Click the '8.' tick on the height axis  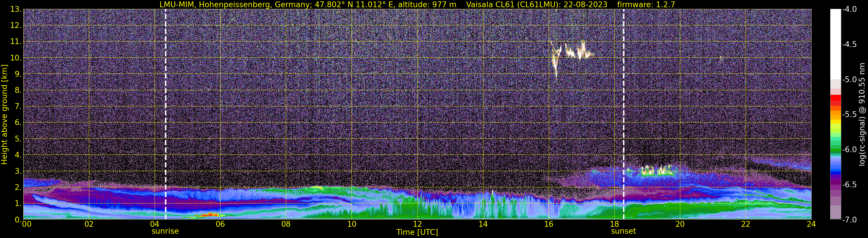(x=18, y=90)
